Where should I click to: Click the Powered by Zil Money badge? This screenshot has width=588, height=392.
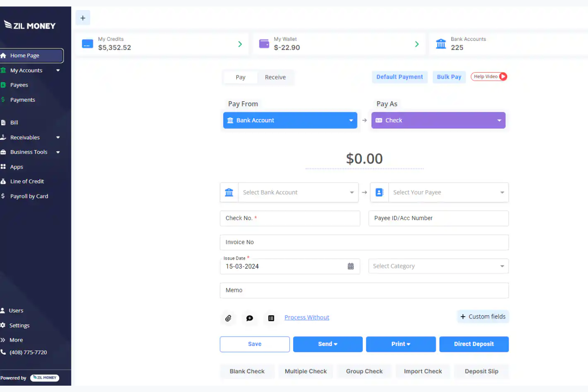coord(44,378)
